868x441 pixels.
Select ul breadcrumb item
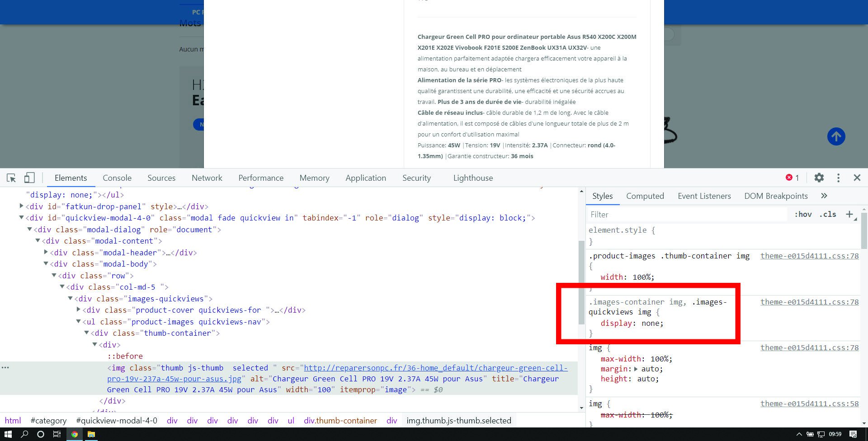click(291, 421)
